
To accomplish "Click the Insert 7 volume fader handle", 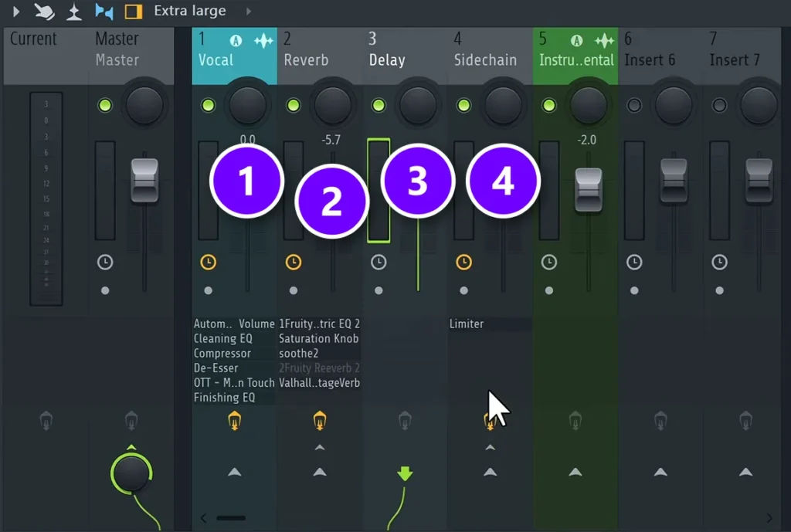I will [x=759, y=181].
